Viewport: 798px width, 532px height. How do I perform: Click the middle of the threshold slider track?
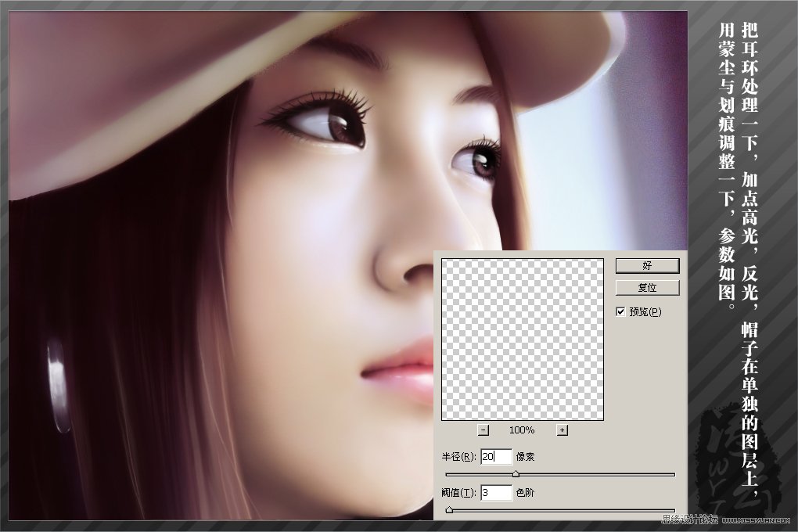[560, 510]
